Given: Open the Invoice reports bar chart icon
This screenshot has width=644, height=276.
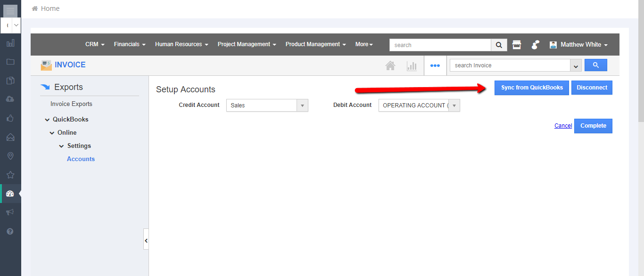Looking at the screenshot, I should (x=412, y=66).
